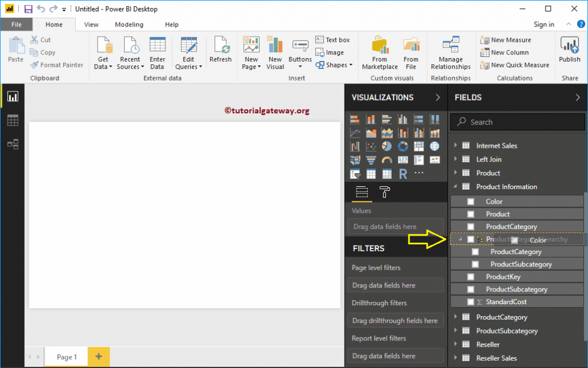Click the Publish button
The height and width of the screenshot is (368, 588).
[569, 52]
